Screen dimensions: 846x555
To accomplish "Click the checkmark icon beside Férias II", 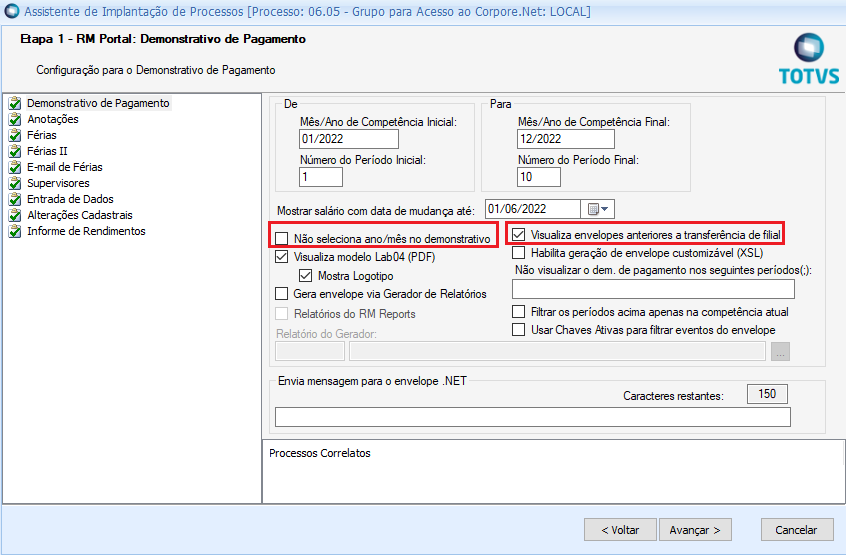I will click(x=15, y=151).
